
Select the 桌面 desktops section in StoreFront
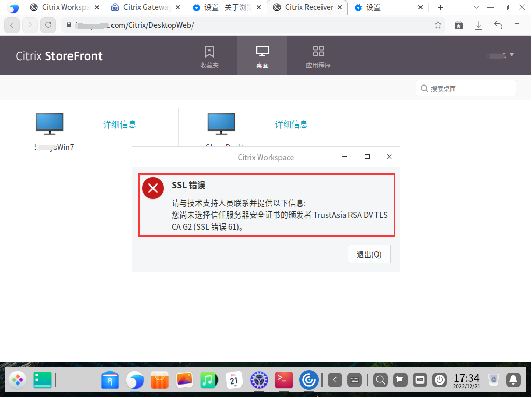point(262,56)
